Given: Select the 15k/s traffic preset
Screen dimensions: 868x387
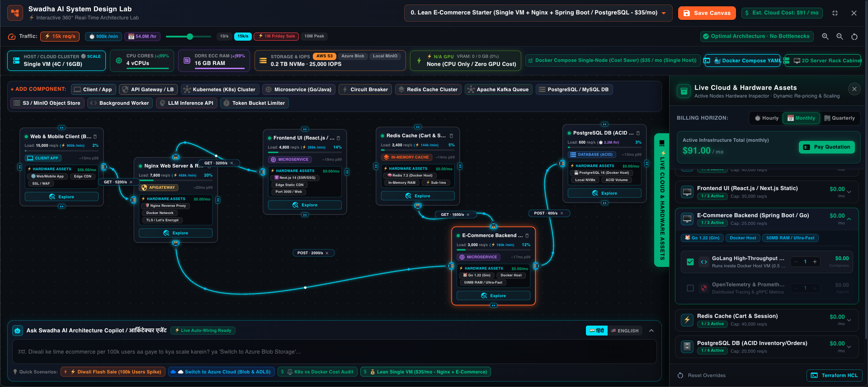Looking at the screenshot, I should (243, 36).
